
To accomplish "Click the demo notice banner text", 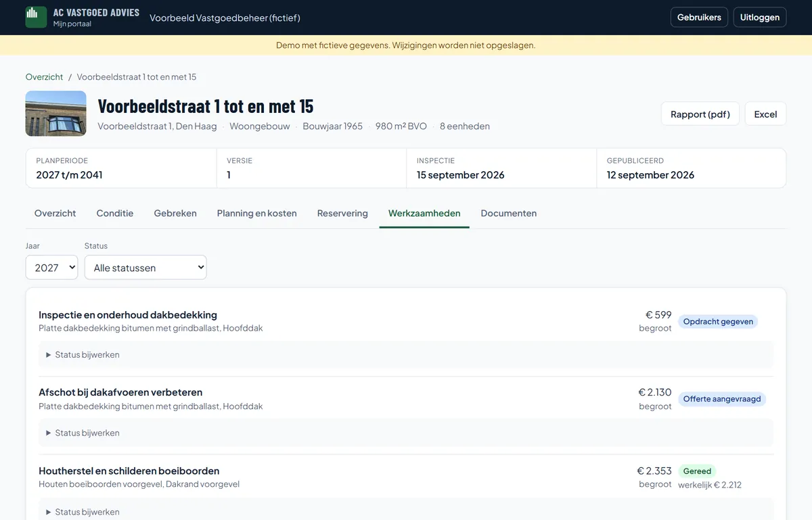I will click(x=406, y=45).
